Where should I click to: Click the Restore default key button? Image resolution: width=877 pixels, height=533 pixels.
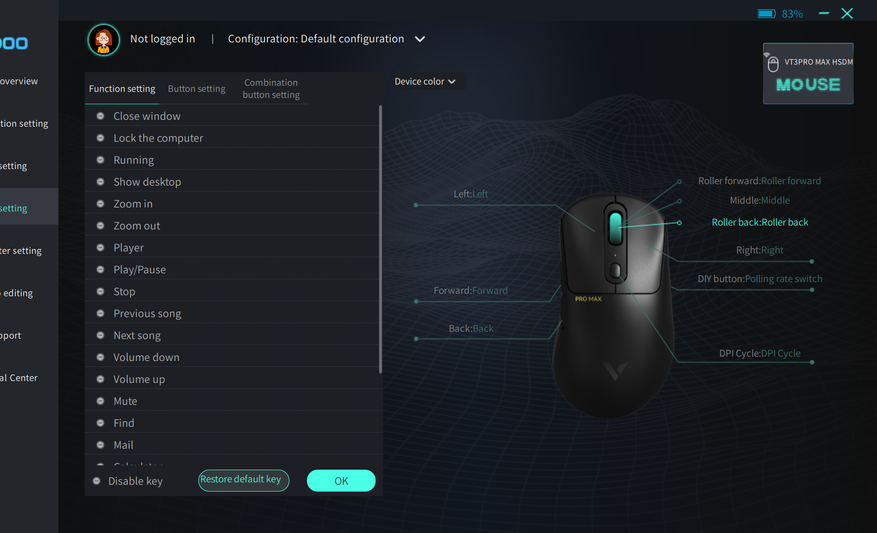click(x=243, y=480)
